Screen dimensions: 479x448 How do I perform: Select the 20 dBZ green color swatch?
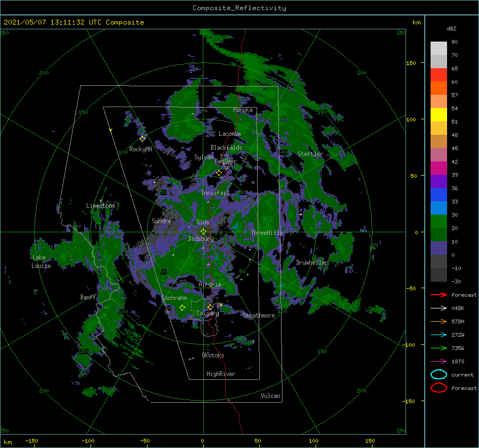[439, 235]
